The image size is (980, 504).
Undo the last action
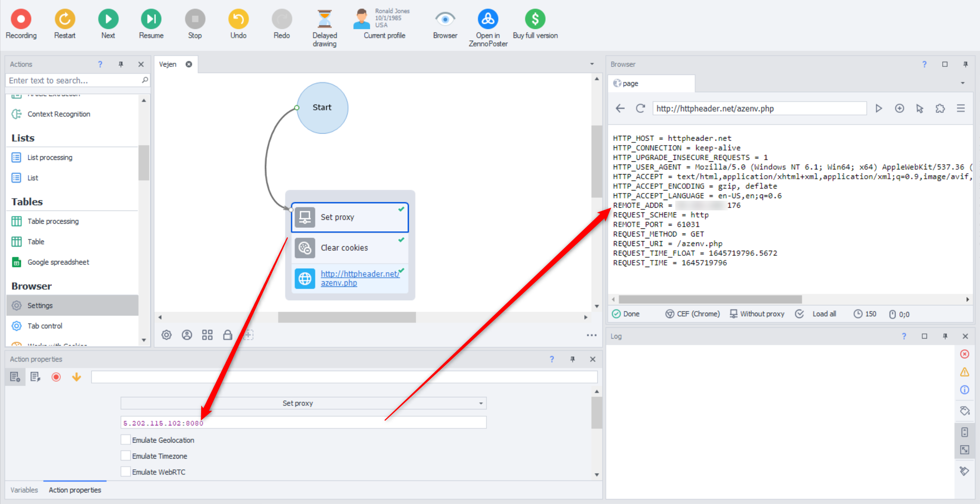point(238,24)
